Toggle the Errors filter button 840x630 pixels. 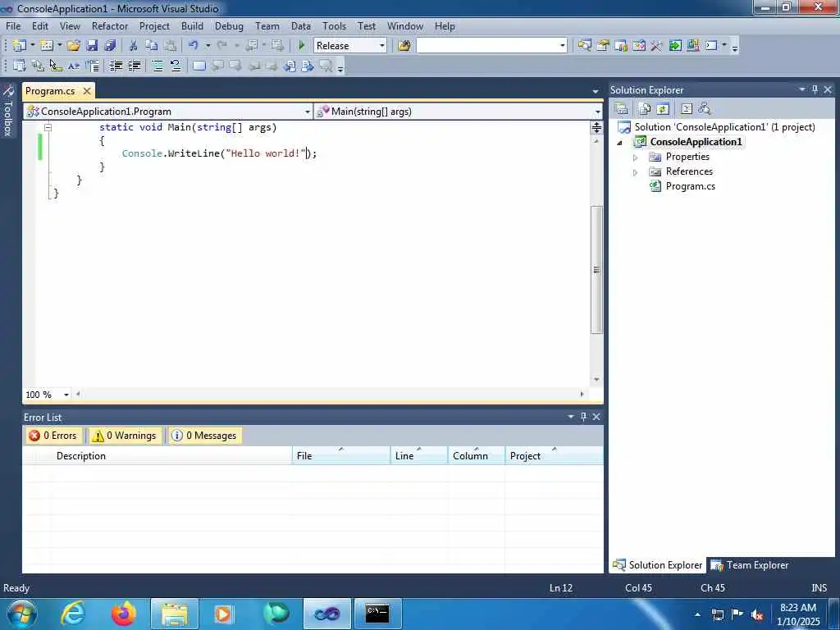53,436
